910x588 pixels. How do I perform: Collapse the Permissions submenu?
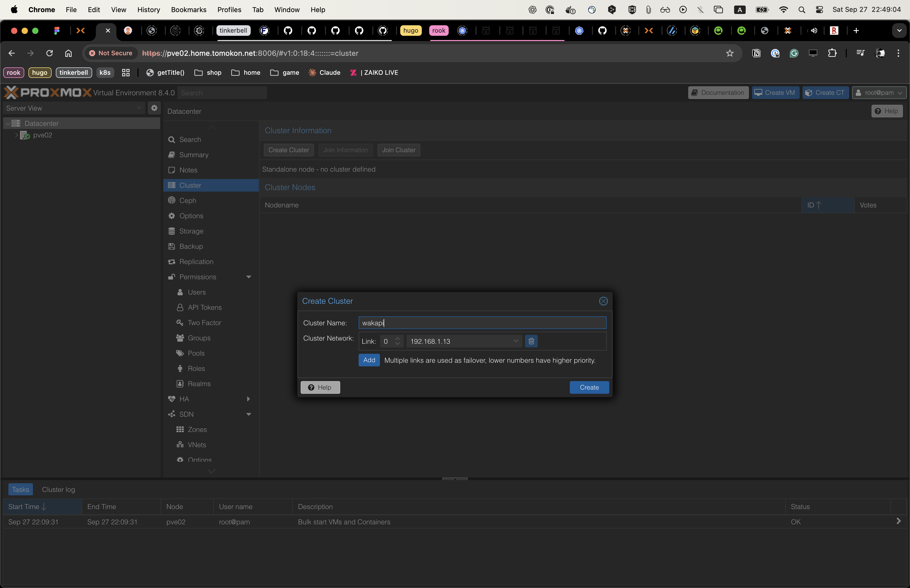[x=249, y=277]
